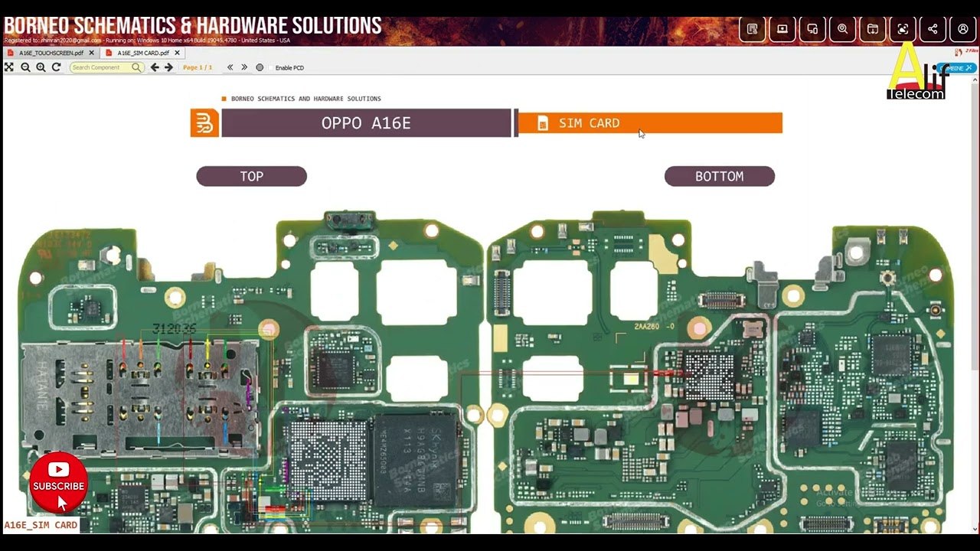
Task: Click the rotate/refresh arrow icon
Action: (56, 67)
